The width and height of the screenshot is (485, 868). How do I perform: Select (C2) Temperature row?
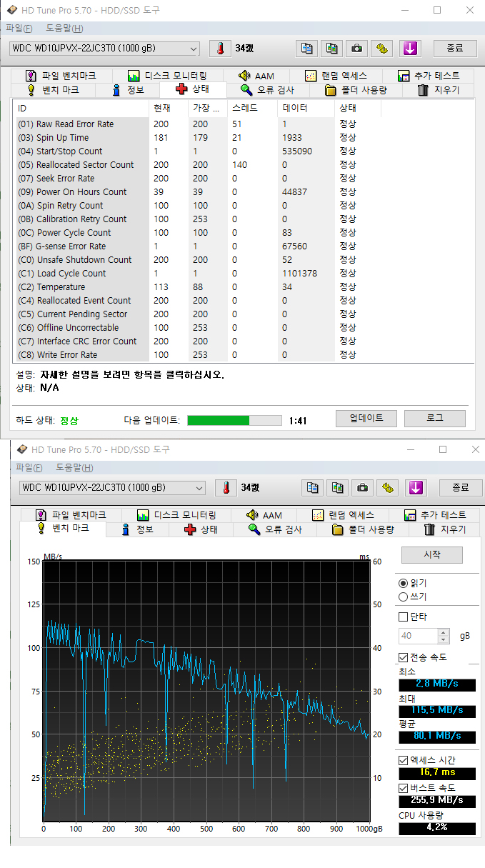coord(197,287)
